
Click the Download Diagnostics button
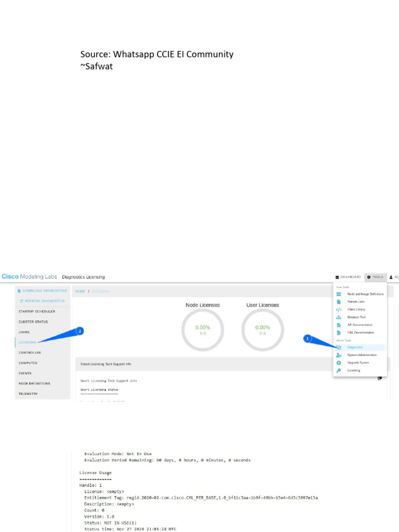coord(43,291)
